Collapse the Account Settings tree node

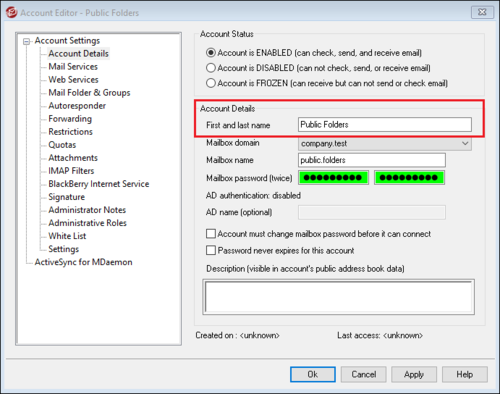point(26,42)
